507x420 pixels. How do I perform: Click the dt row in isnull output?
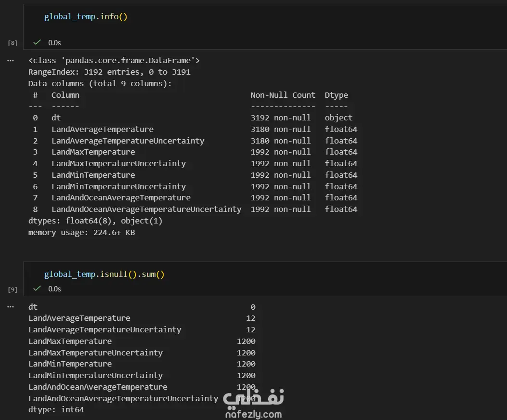click(33, 307)
